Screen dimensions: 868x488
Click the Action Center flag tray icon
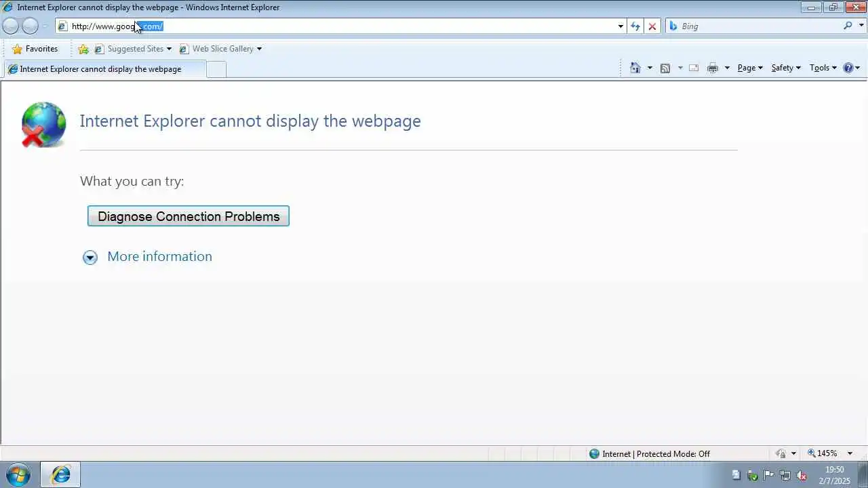(768, 475)
